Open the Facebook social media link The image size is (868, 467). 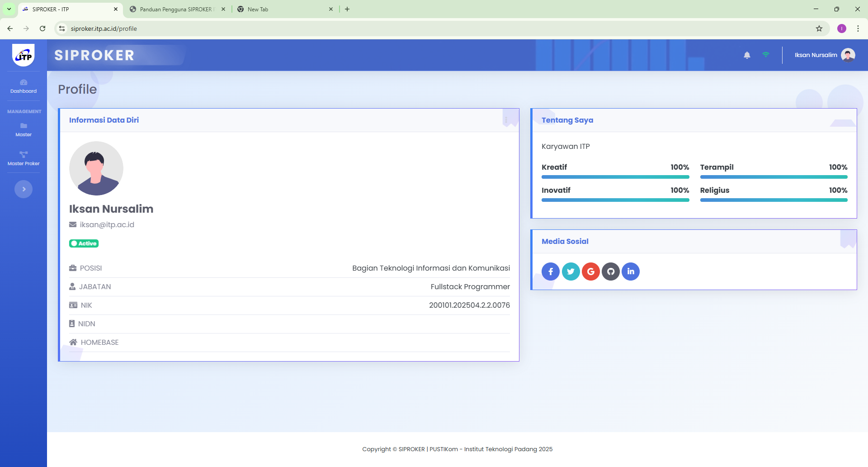tap(551, 272)
